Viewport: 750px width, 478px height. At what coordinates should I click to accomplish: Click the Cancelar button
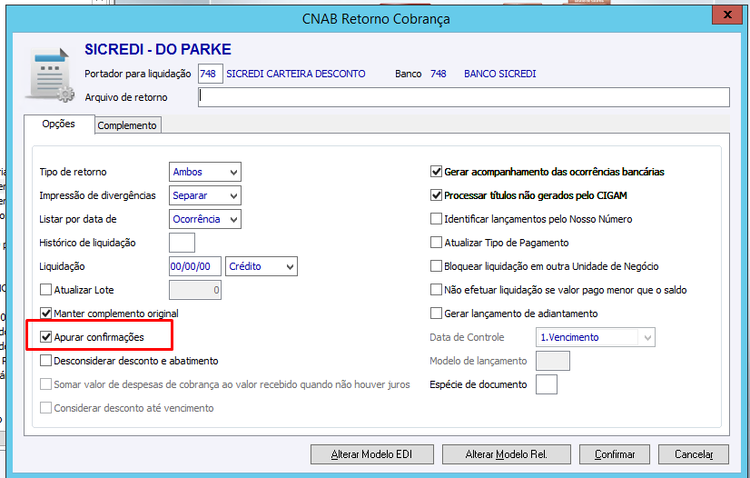[x=694, y=454]
